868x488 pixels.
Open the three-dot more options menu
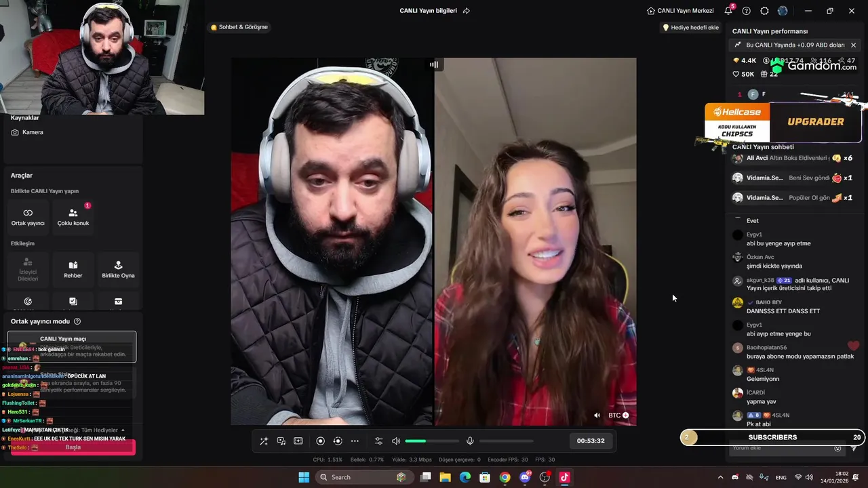[x=355, y=441]
